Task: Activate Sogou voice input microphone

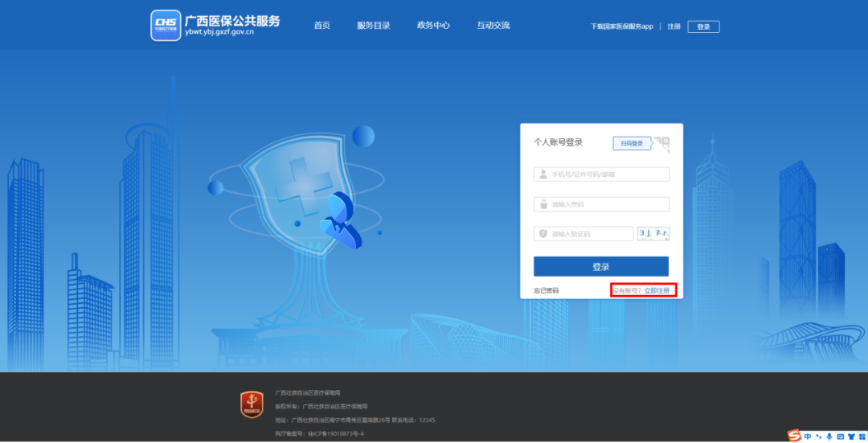Action: coord(829,436)
